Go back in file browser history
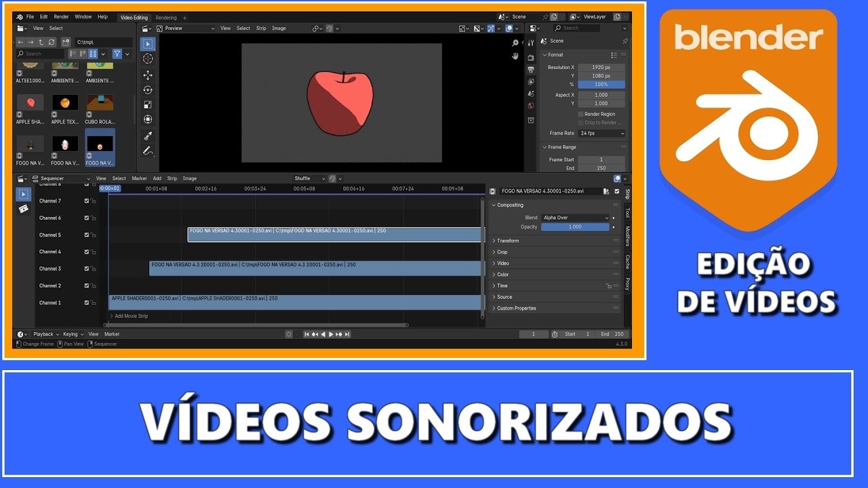Image resolution: width=868 pixels, height=488 pixels. 20,42
